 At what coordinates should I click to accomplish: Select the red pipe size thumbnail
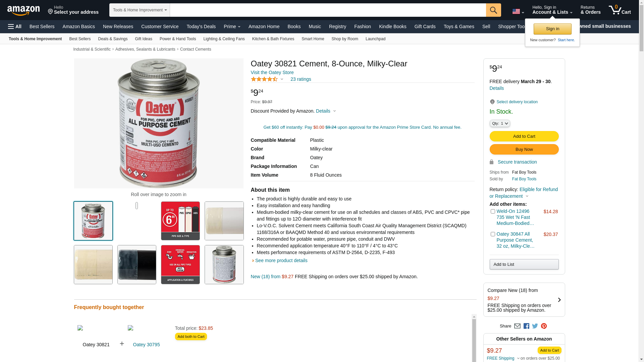click(x=180, y=221)
